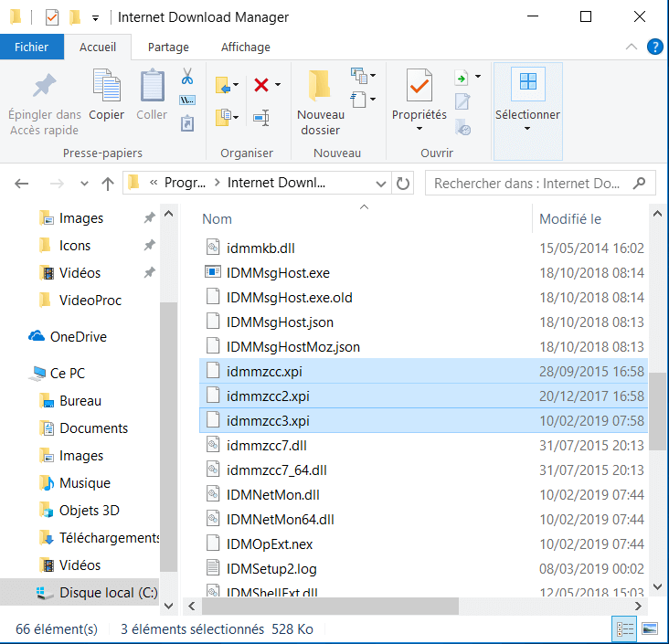Open the Fichier menu

click(32, 47)
